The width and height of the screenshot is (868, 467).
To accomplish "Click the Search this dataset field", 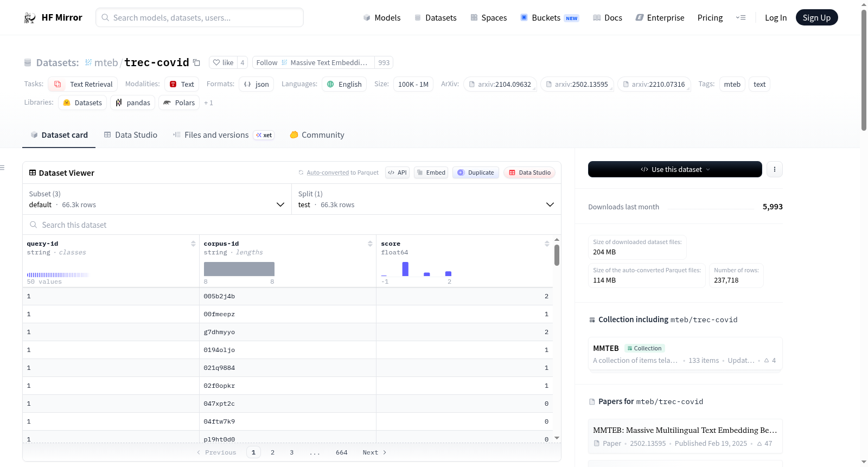I will click(x=292, y=225).
